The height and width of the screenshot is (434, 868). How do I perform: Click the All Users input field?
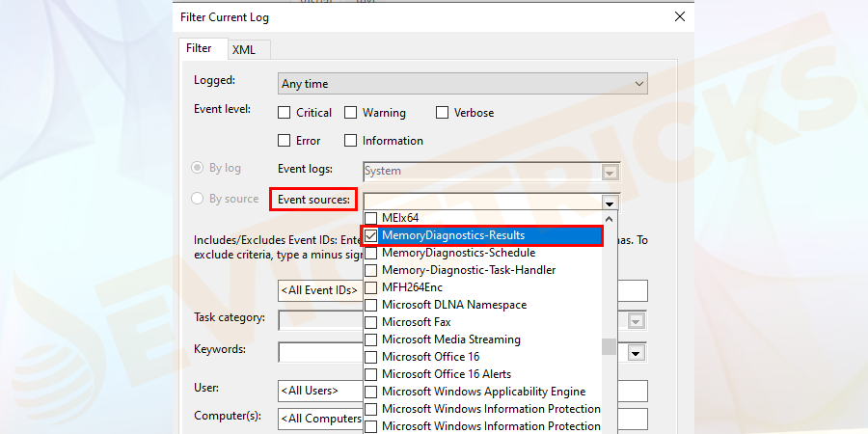click(x=462, y=391)
